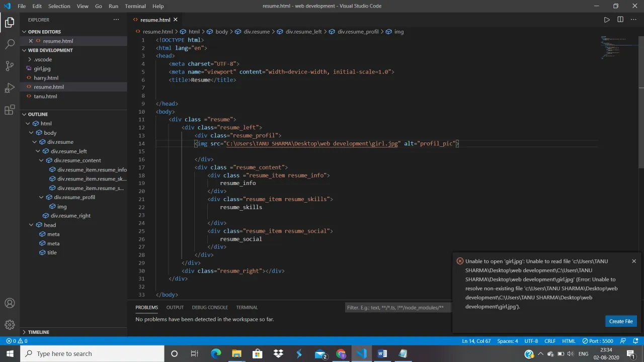Open the Accounts icon above settings
Viewport: 644px width, 362px height.
tap(10, 303)
